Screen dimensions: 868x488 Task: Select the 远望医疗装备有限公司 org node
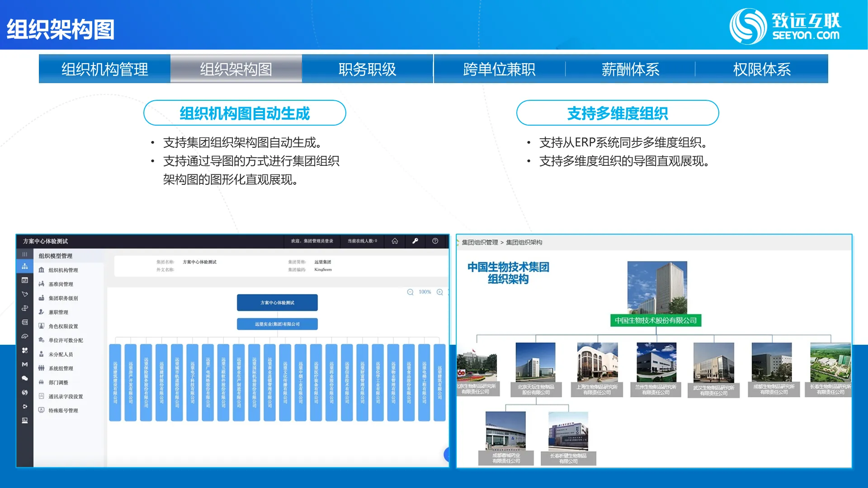[316, 382]
